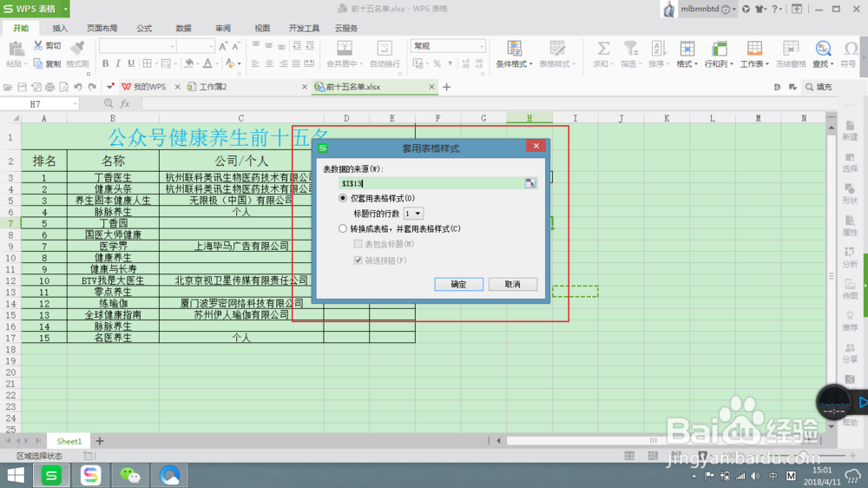868x488 pixels.
Task: Open the font name dropdown
Action: pyautogui.click(x=172, y=46)
